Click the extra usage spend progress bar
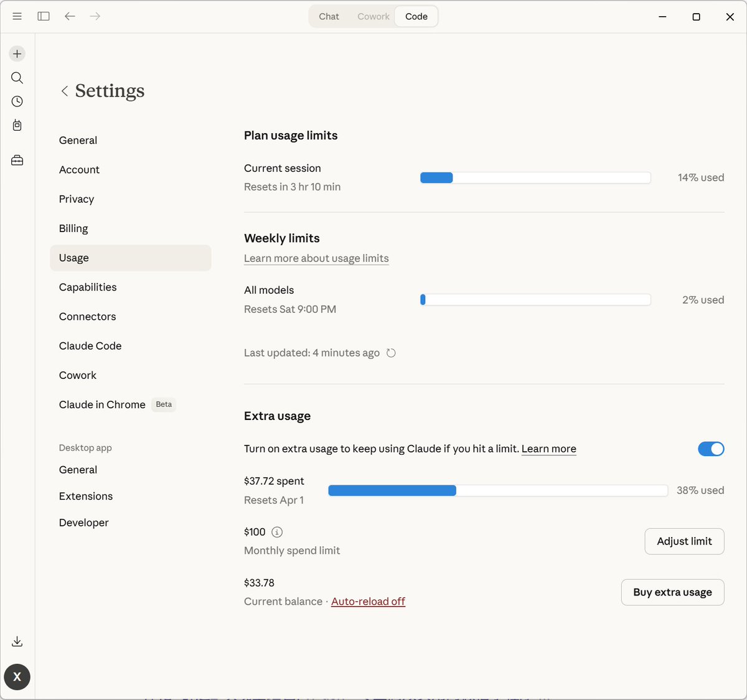 [497, 490]
